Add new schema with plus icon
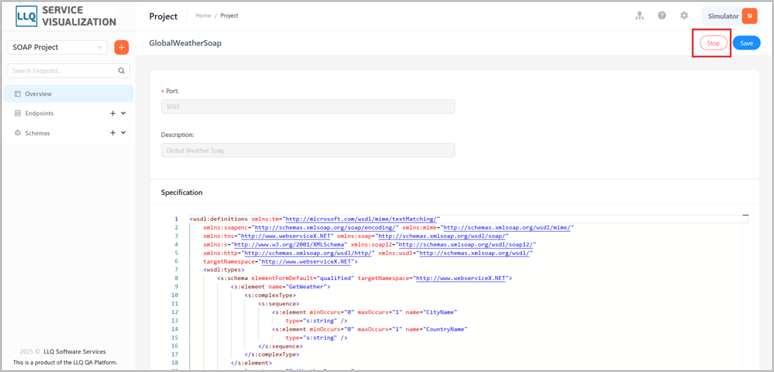This screenshot has height=372, width=774. click(x=113, y=133)
